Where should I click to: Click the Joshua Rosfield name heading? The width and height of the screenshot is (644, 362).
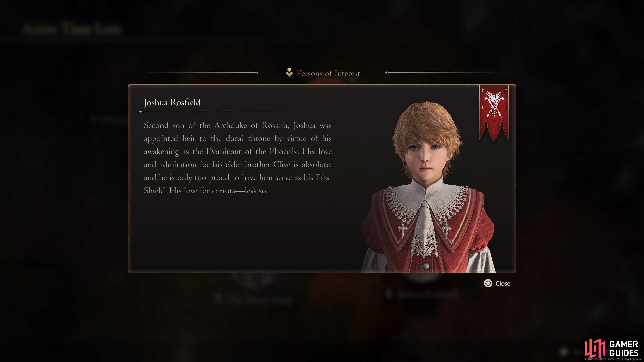(172, 102)
